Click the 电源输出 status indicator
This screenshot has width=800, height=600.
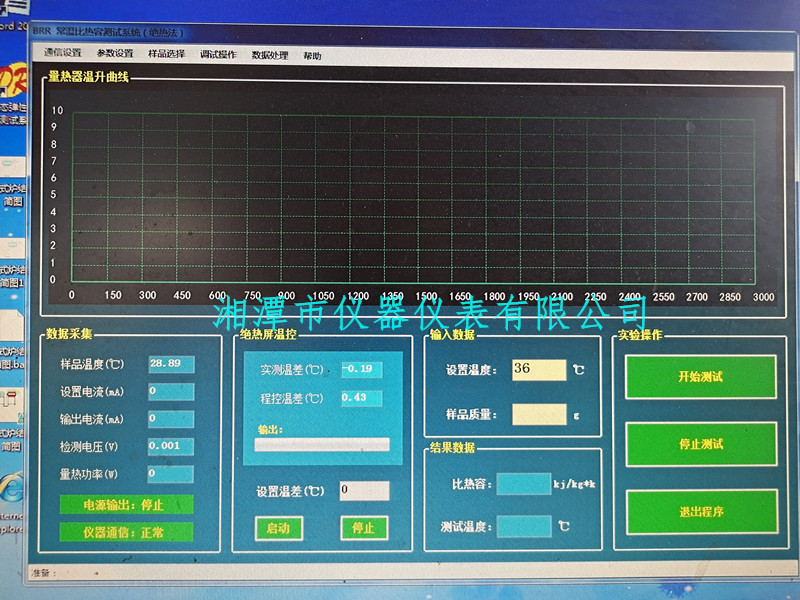[x=111, y=505]
